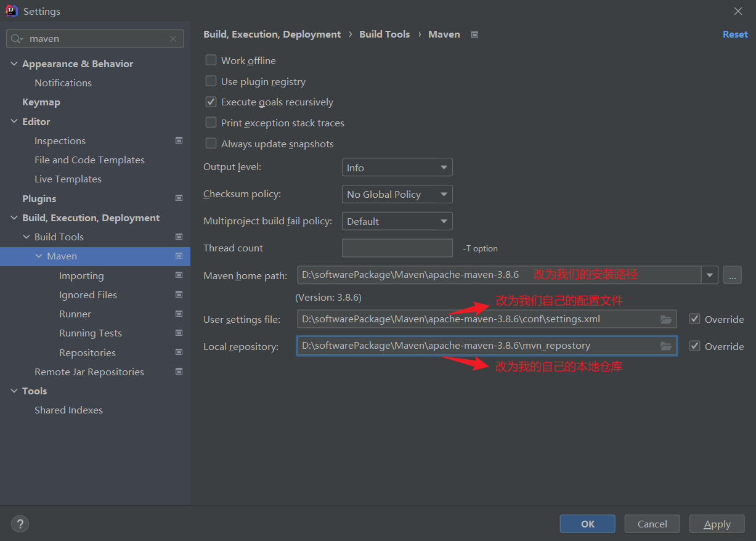Browse folder for User settings file

[665, 319]
